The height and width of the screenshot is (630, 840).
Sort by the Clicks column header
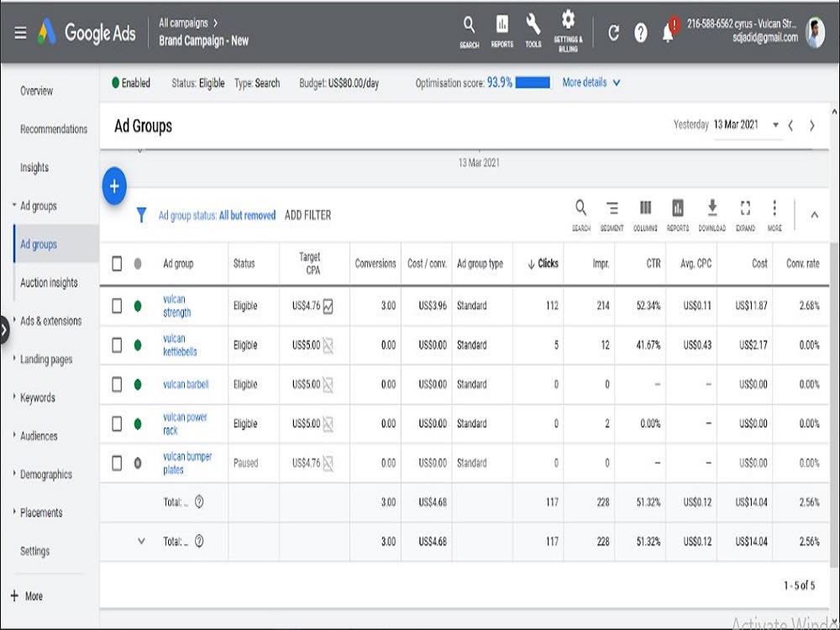point(543,263)
